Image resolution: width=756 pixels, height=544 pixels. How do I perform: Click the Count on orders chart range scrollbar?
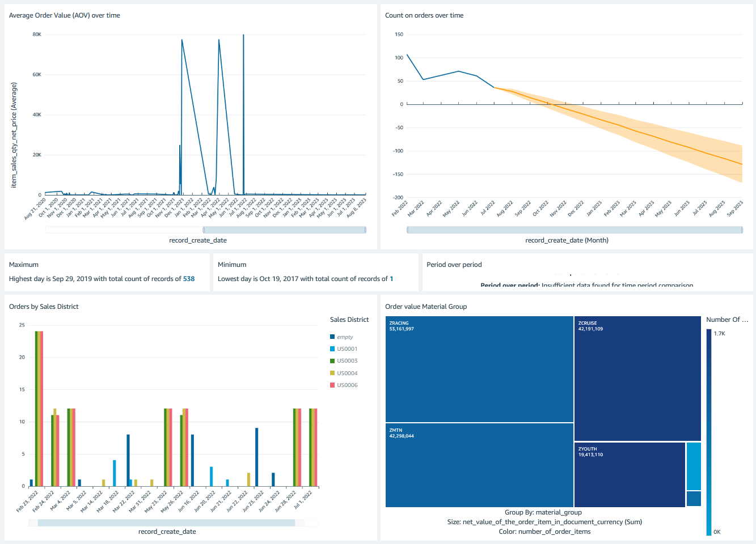pos(575,229)
